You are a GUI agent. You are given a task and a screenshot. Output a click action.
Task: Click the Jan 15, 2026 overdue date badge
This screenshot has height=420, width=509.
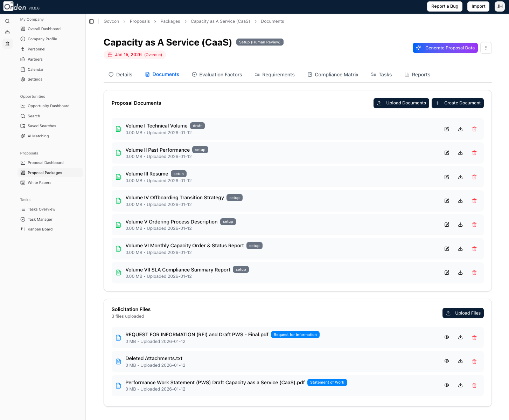coord(135,55)
